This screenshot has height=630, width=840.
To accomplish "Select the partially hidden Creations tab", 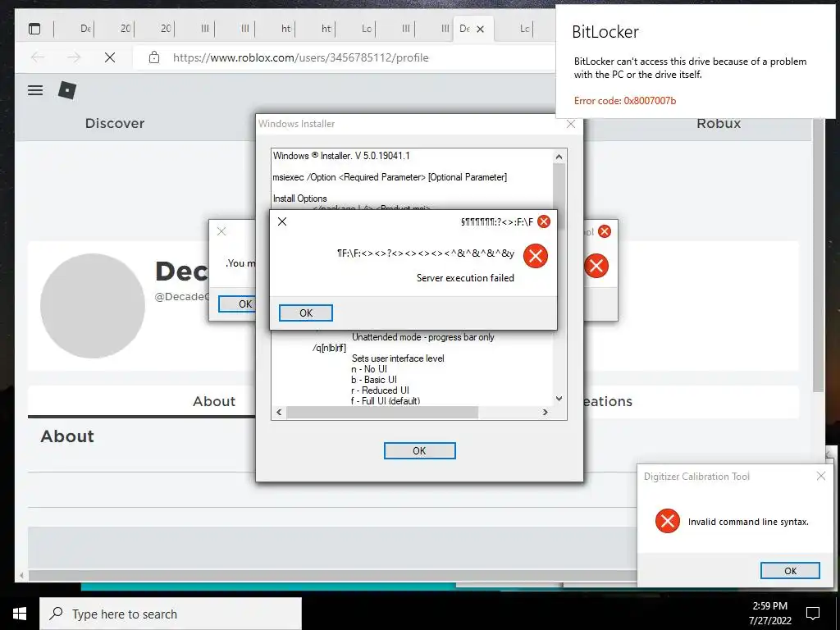I will (x=608, y=401).
